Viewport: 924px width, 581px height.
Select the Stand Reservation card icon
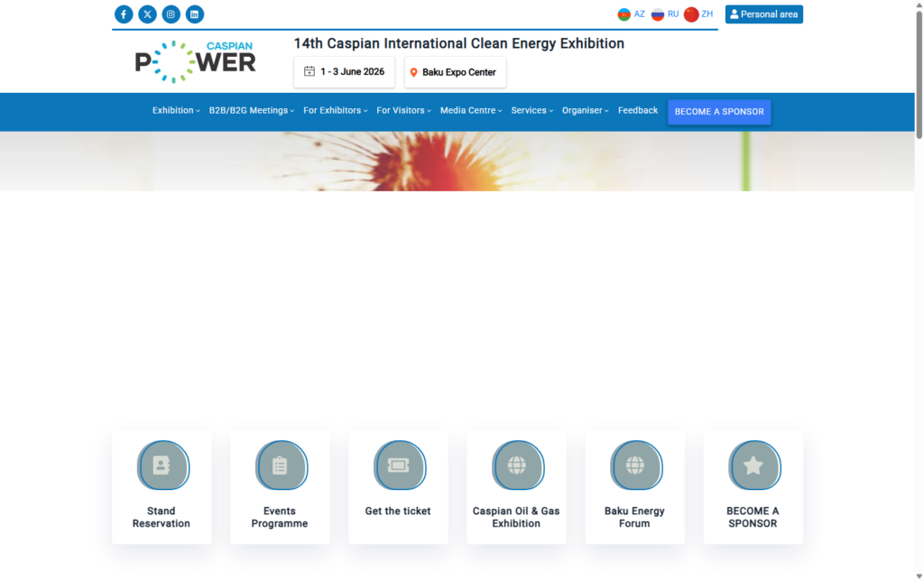click(162, 466)
